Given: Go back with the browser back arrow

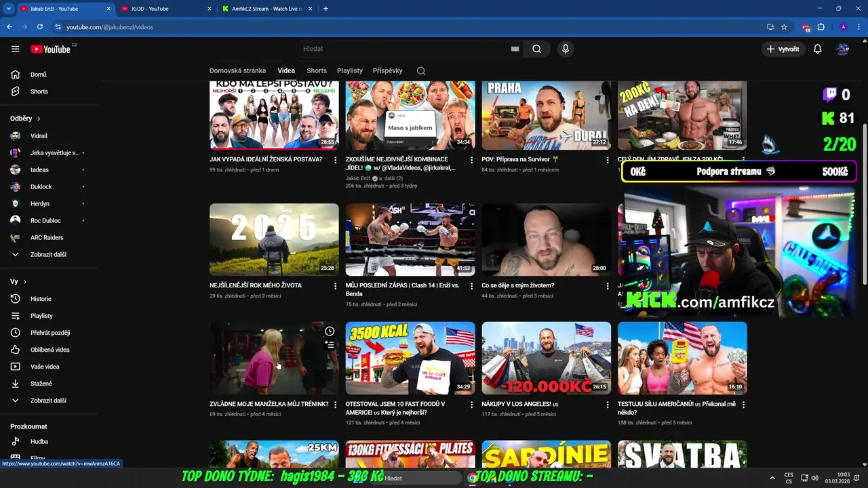Looking at the screenshot, I should point(9,27).
